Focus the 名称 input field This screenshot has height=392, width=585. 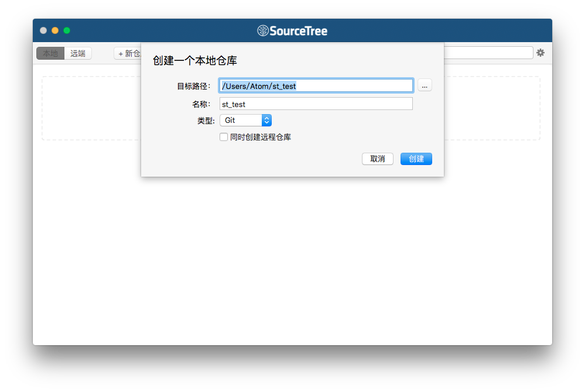coord(316,104)
